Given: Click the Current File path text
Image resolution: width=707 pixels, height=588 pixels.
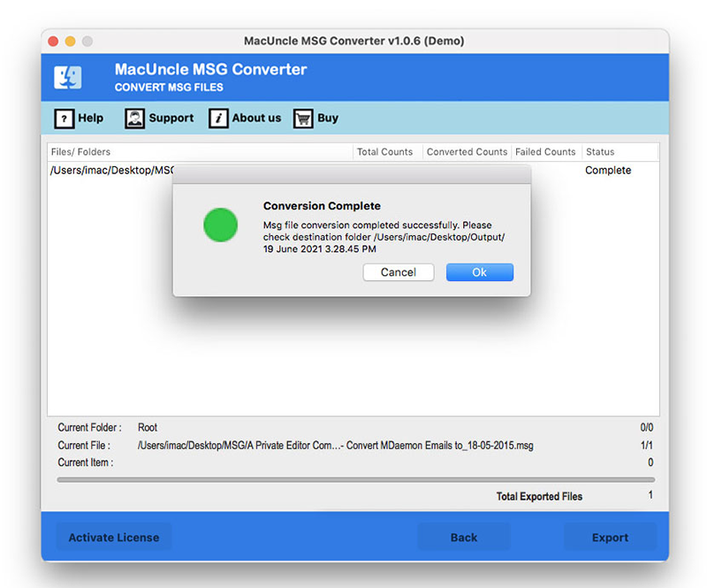Looking at the screenshot, I should click(x=336, y=446).
